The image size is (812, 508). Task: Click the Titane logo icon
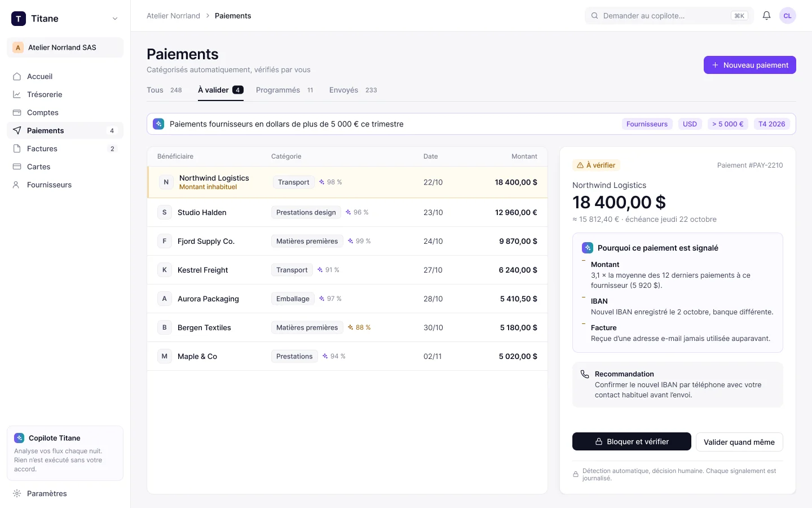pyautogui.click(x=19, y=19)
